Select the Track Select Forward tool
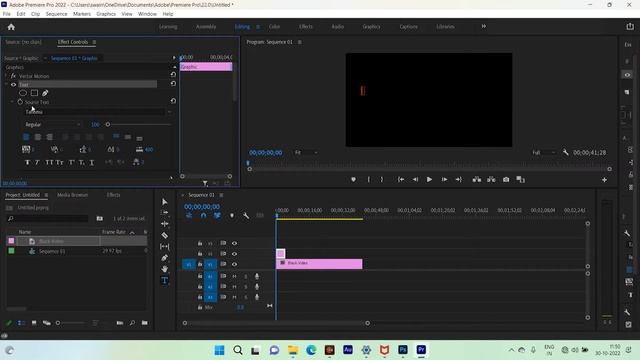Screen dimensions: 640x360 (x=164, y=213)
